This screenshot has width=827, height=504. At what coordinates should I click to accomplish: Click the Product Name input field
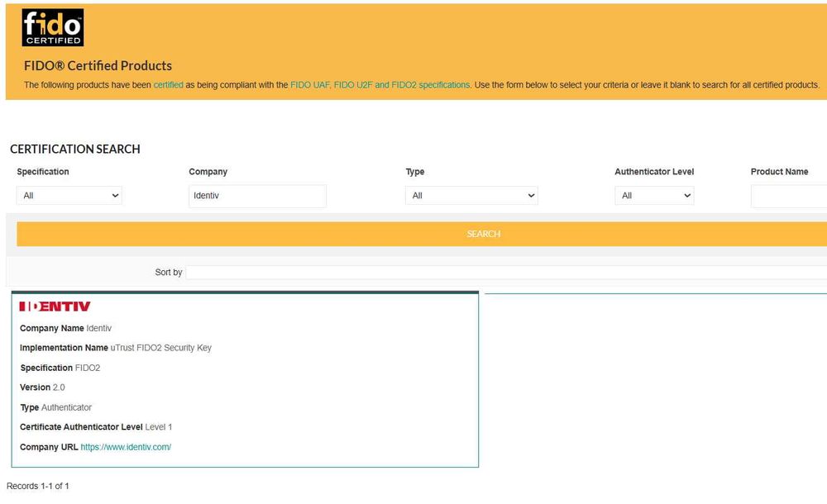[788, 196]
